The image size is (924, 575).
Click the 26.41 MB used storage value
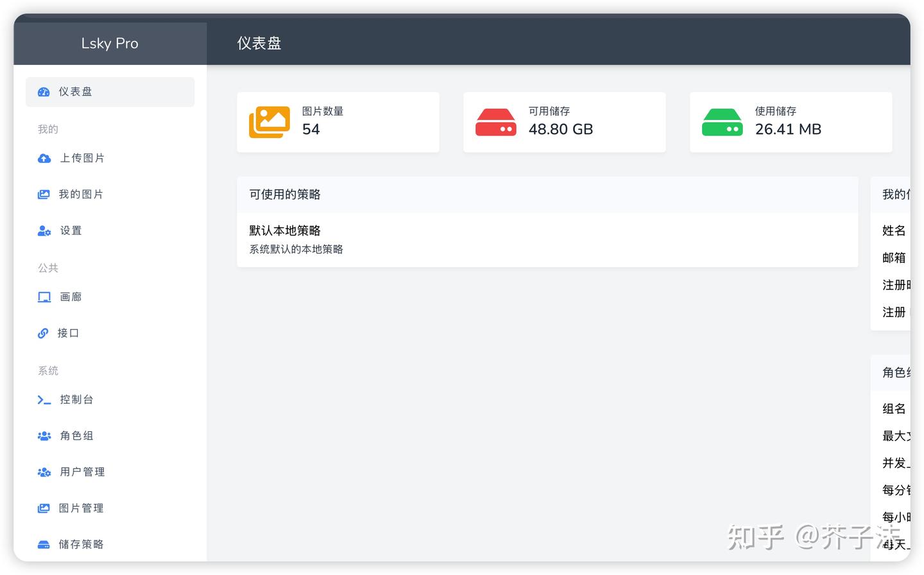coord(788,129)
